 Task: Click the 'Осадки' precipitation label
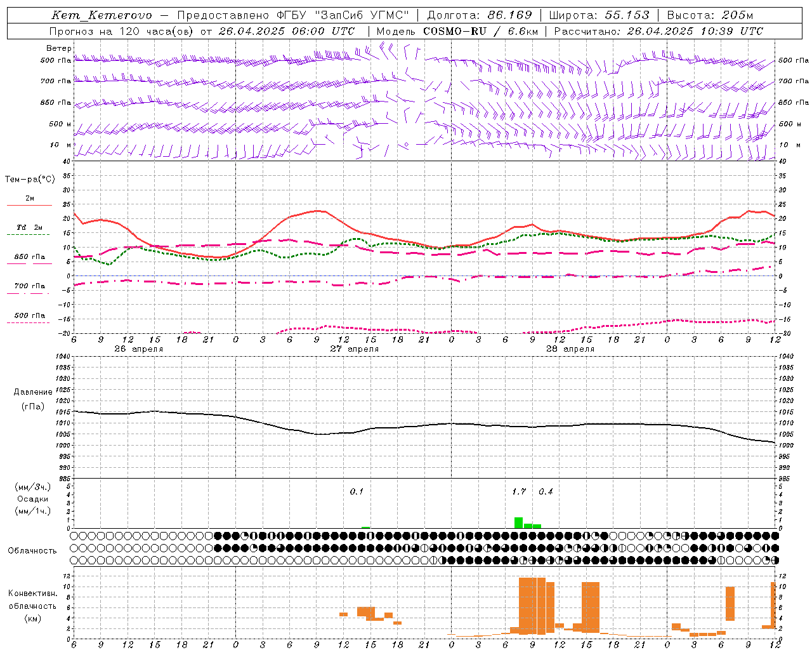pos(32,499)
